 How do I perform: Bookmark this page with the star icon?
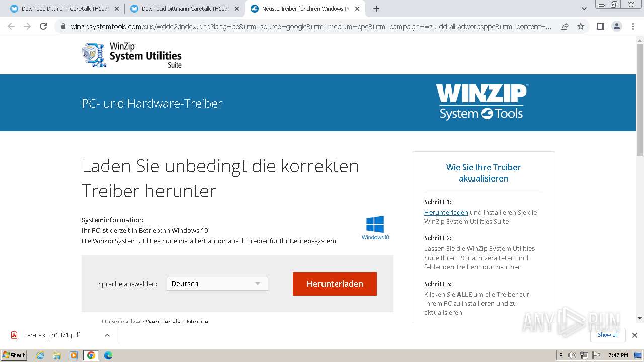click(581, 27)
